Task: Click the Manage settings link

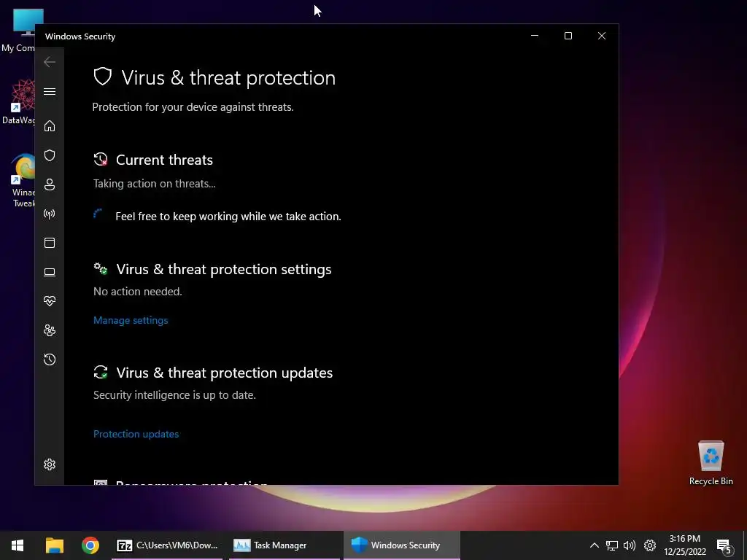Action: (x=131, y=321)
